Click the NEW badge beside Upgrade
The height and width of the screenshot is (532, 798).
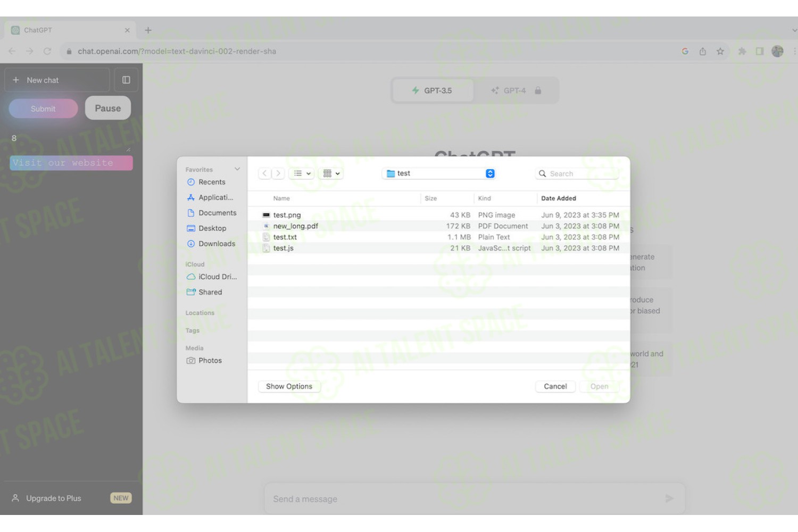[121, 498]
